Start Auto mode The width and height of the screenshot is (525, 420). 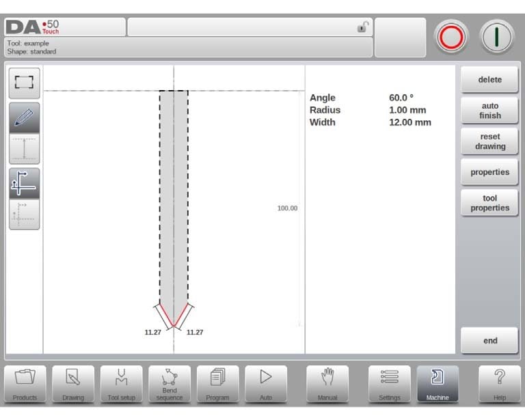pos(266,384)
